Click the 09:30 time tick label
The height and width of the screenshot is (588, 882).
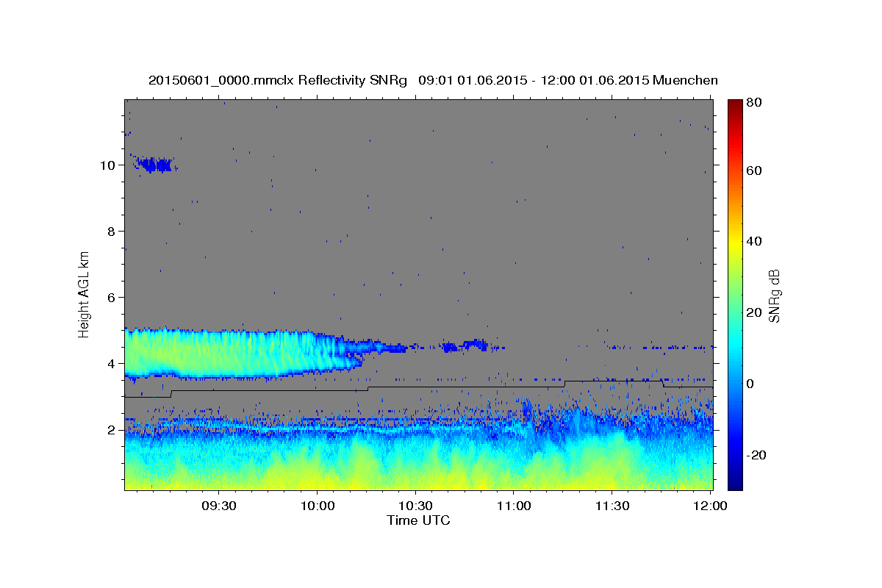coord(218,506)
